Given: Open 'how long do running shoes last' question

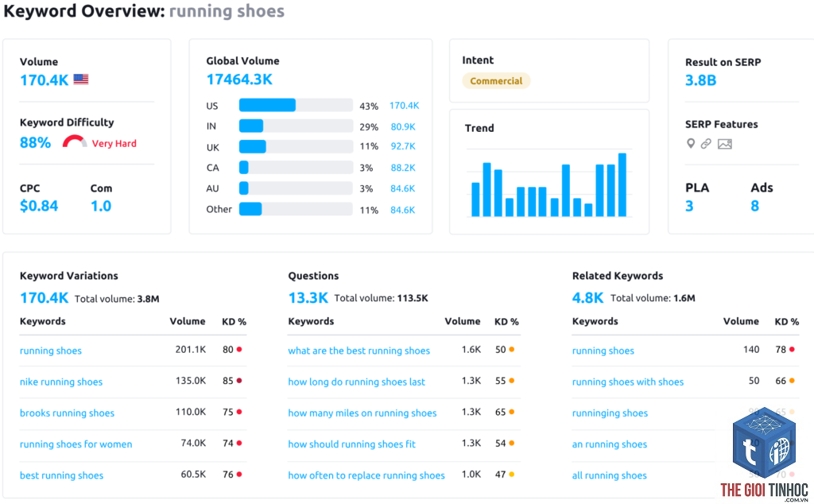Looking at the screenshot, I should (357, 382).
